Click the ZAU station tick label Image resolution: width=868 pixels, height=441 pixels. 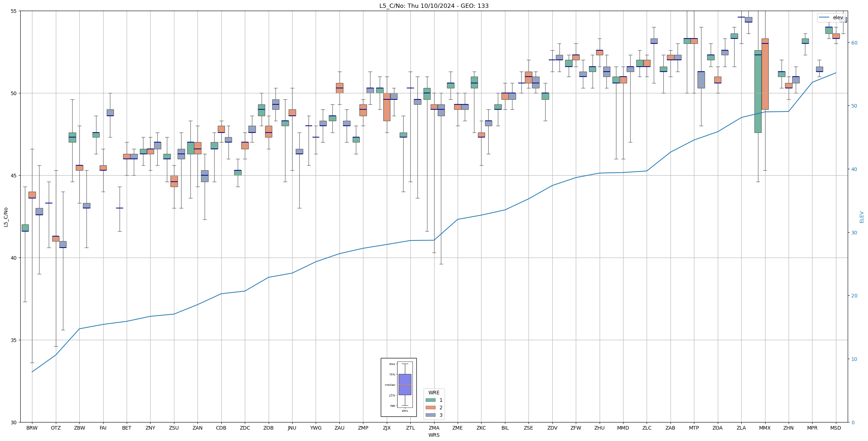pyautogui.click(x=340, y=428)
